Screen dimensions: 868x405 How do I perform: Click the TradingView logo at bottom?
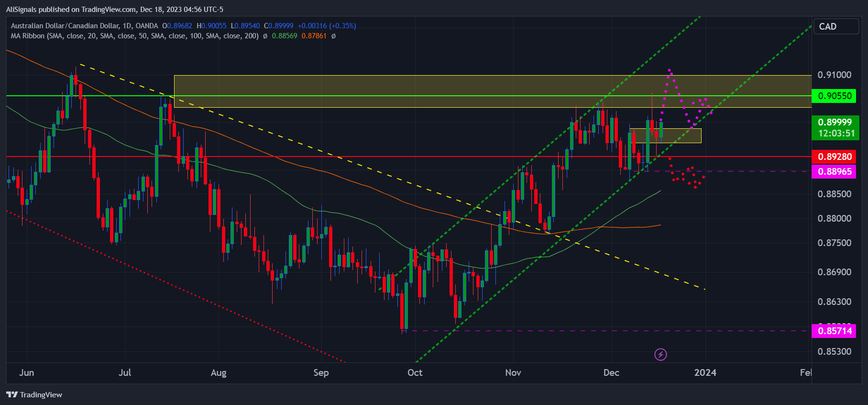click(x=34, y=394)
